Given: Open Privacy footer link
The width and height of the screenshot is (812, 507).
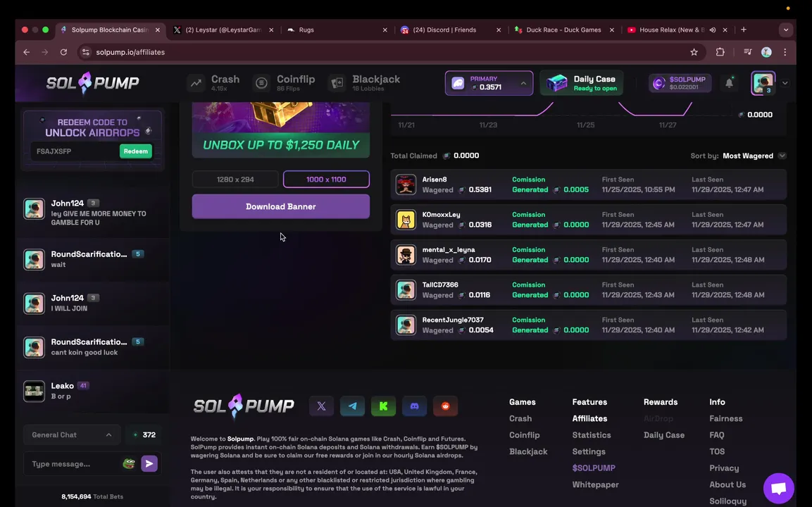Looking at the screenshot, I should [x=724, y=468].
